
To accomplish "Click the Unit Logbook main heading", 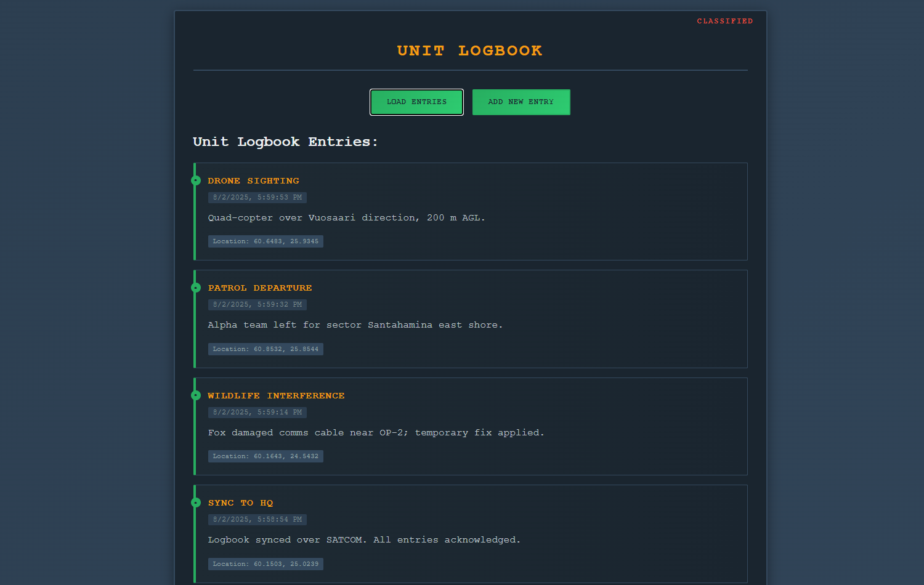I will click(x=470, y=50).
